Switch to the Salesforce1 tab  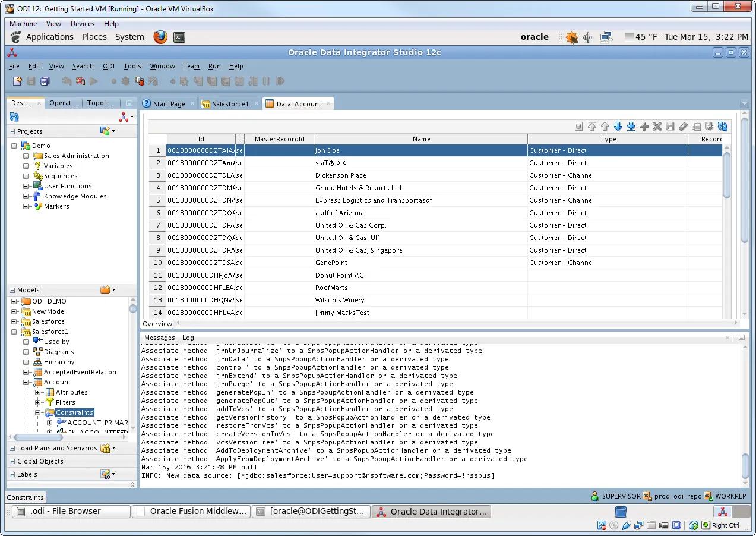[230, 104]
